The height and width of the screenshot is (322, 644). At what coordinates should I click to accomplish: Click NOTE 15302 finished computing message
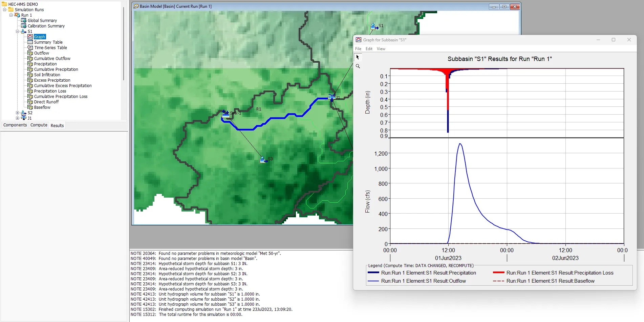click(x=212, y=309)
